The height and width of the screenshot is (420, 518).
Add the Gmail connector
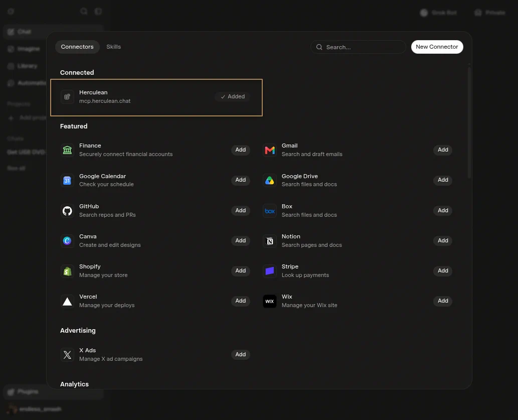coord(443,150)
